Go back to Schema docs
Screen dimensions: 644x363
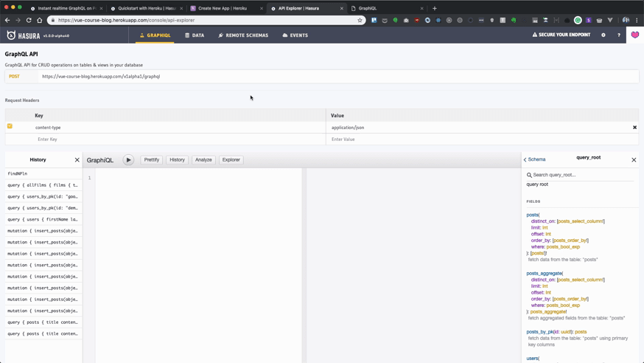[534, 159]
